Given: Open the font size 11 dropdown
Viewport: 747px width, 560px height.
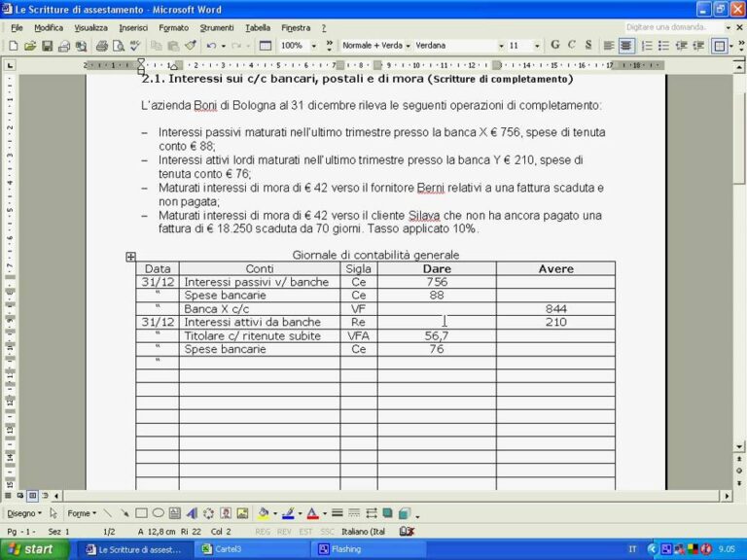Looking at the screenshot, I should 537,47.
